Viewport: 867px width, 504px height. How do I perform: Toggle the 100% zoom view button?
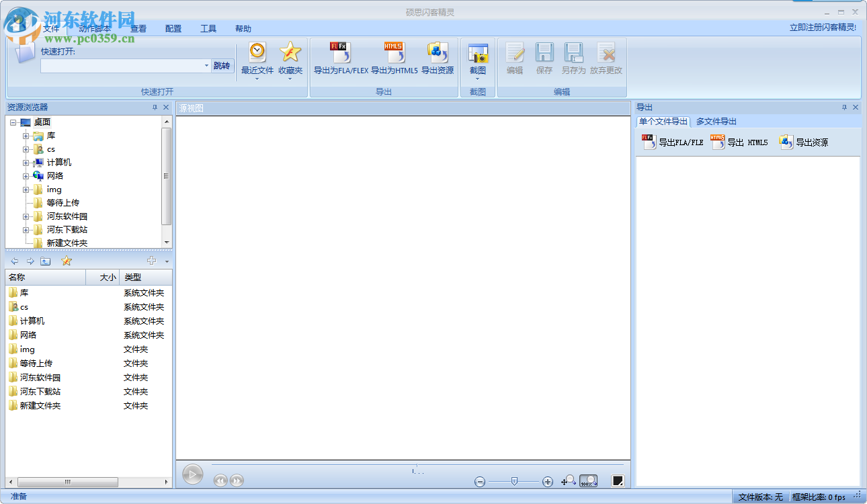[588, 480]
